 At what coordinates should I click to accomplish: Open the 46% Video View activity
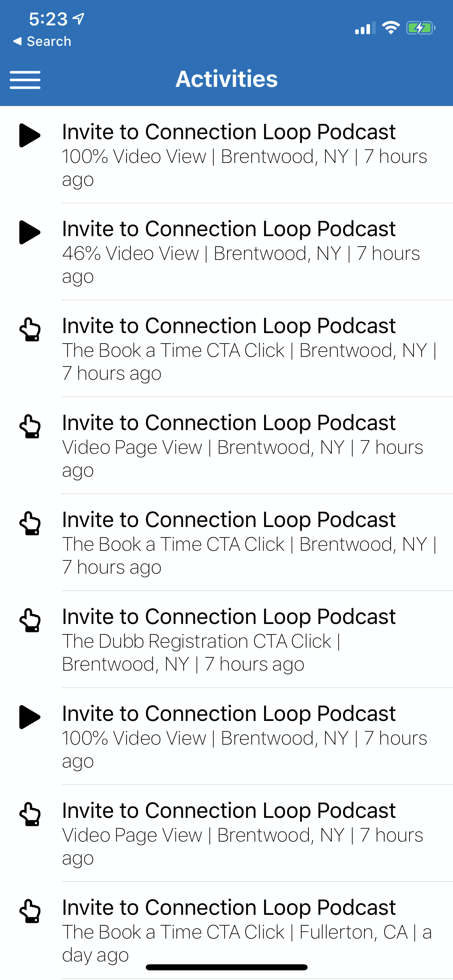click(242, 252)
